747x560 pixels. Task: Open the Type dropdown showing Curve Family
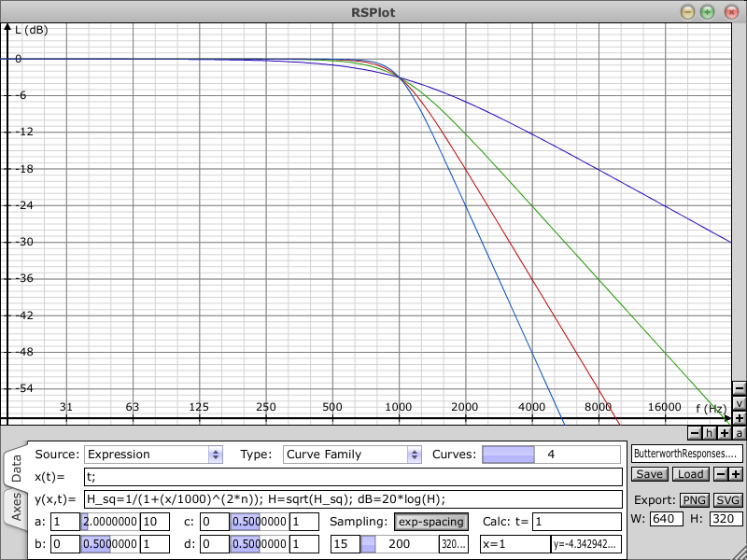(x=352, y=455)
